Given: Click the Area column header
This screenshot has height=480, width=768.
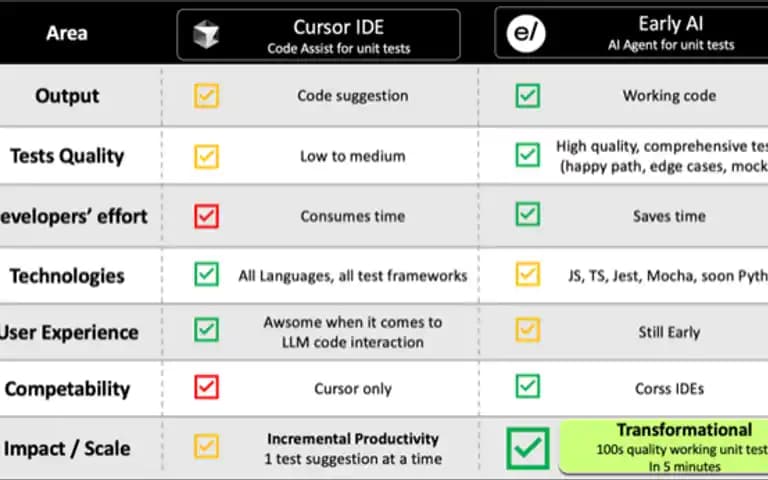Looking at the screenshot, I should point(67,33).
